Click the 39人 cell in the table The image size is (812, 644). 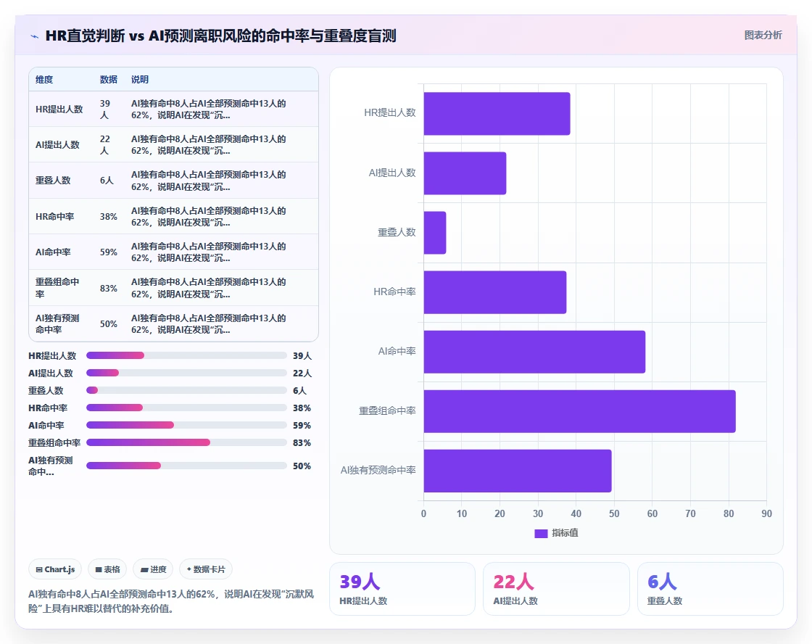[105, 110]
